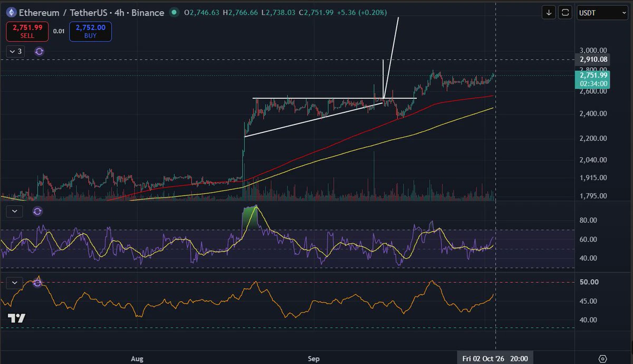Collapse the bottom pane legend chevron
The height and width of the screenshot is (364, 633).
(15, 283)
